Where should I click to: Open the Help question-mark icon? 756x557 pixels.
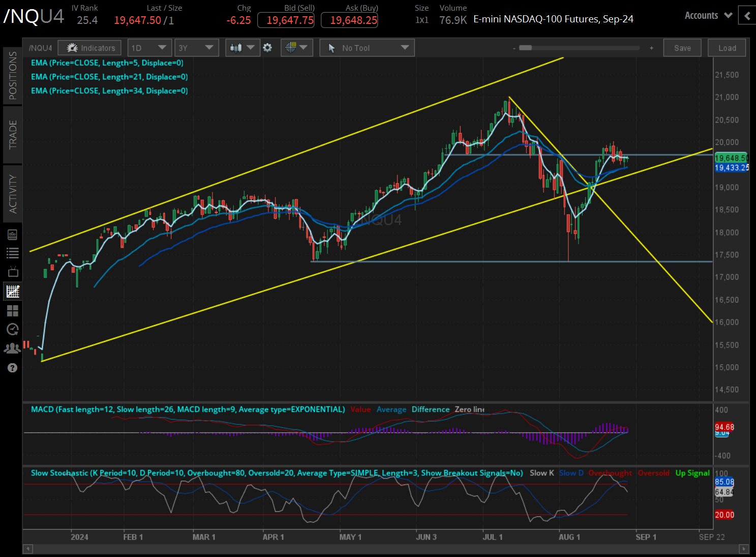[13, 367]
